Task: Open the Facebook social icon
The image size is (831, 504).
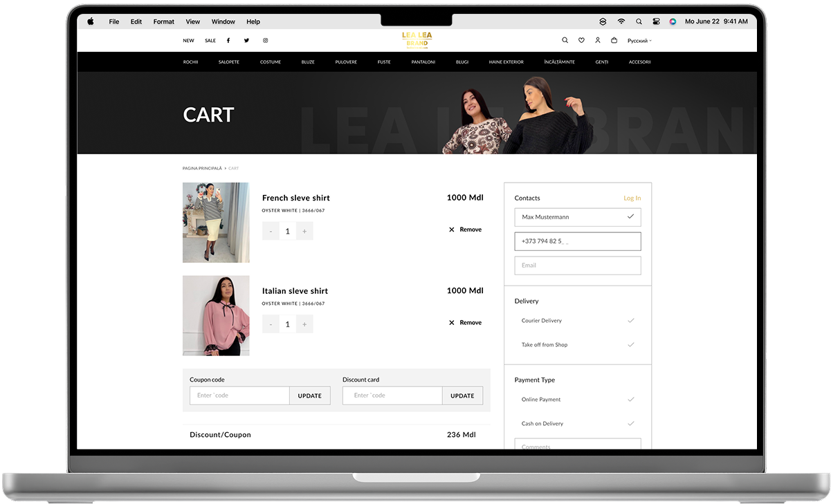Action: pyautogui.click(x=228, y=41)
